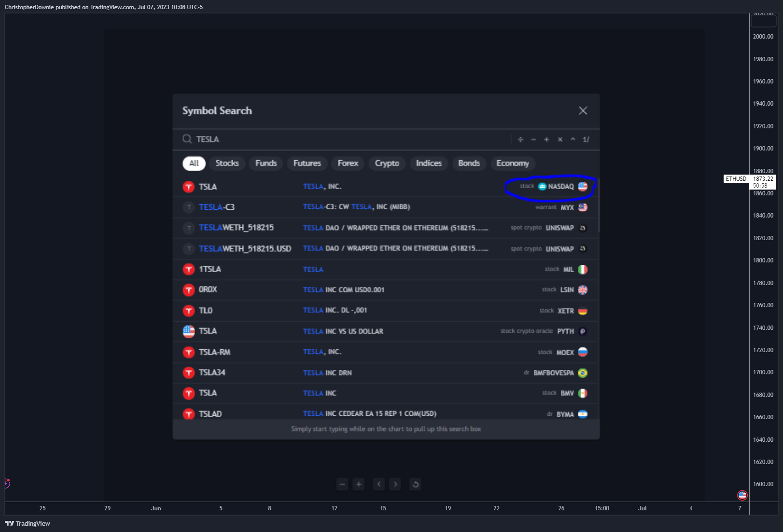Screen dimensions: 783x532
Task: Click Italy flag on MIL row
Action: pos(583,270)
